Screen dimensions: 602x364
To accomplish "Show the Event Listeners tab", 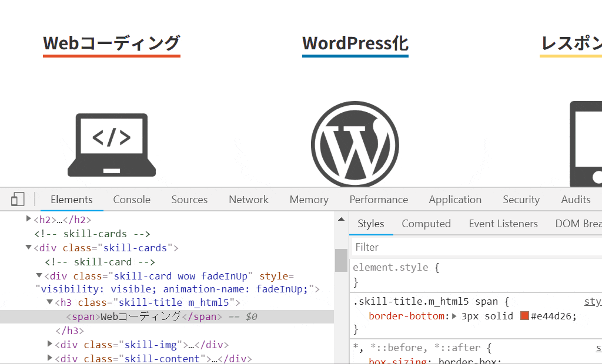I will (503, 224).
